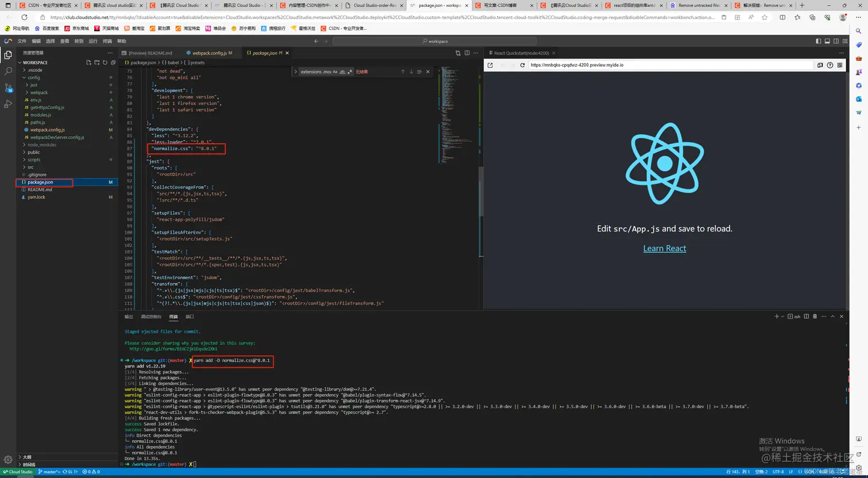This screenshot has height=478, width=868.
Task: Open Customize Layout button in title bar
Action: 844,41
